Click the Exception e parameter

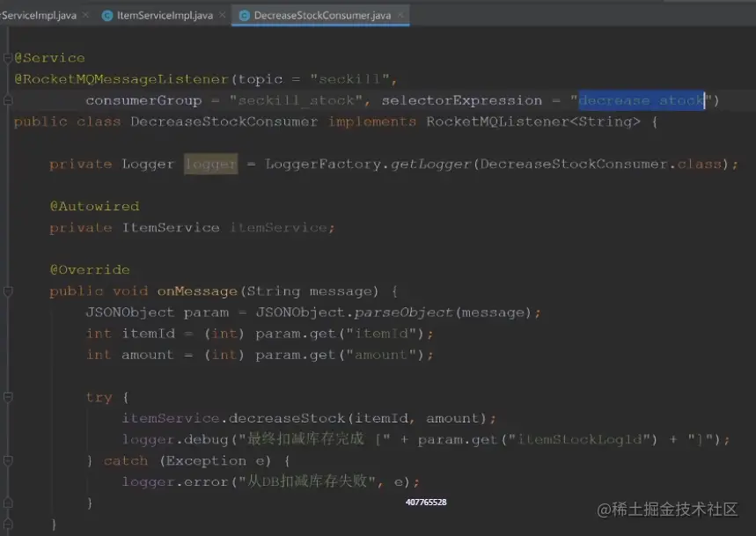[x=215, y=461]
